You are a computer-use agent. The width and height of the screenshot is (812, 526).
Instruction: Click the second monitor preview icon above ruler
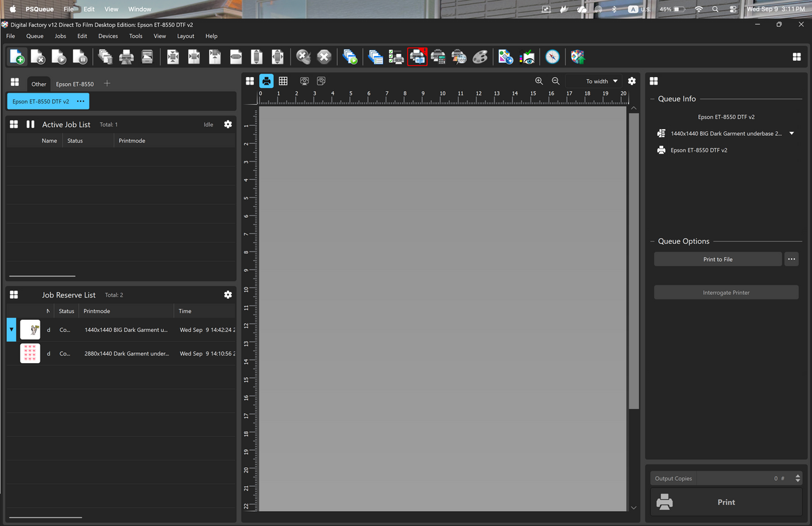pyautogui.click(x=321, y=81)
